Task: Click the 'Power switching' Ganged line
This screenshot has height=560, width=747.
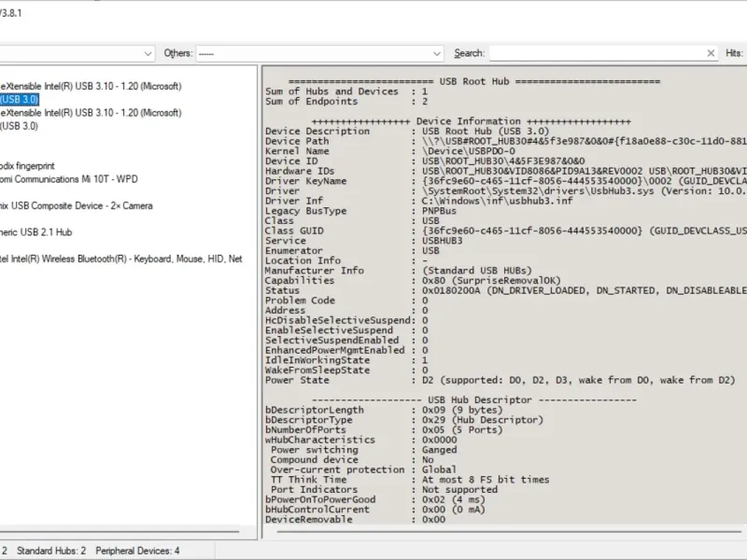Action: 363,451
